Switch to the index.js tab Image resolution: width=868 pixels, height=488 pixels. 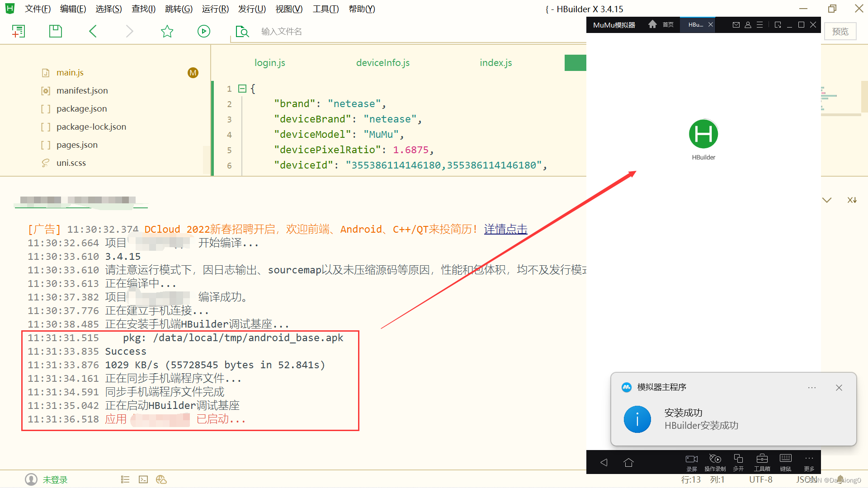coord(496,63)
